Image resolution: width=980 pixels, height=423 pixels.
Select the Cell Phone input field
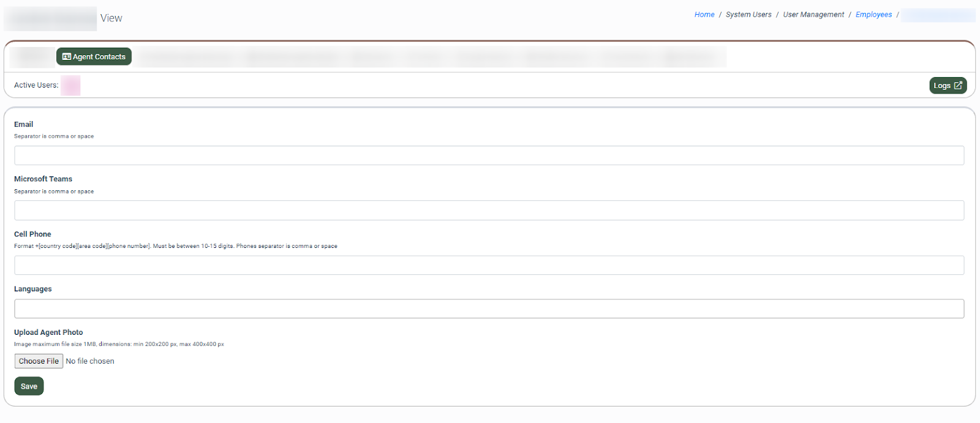(489, 266)
